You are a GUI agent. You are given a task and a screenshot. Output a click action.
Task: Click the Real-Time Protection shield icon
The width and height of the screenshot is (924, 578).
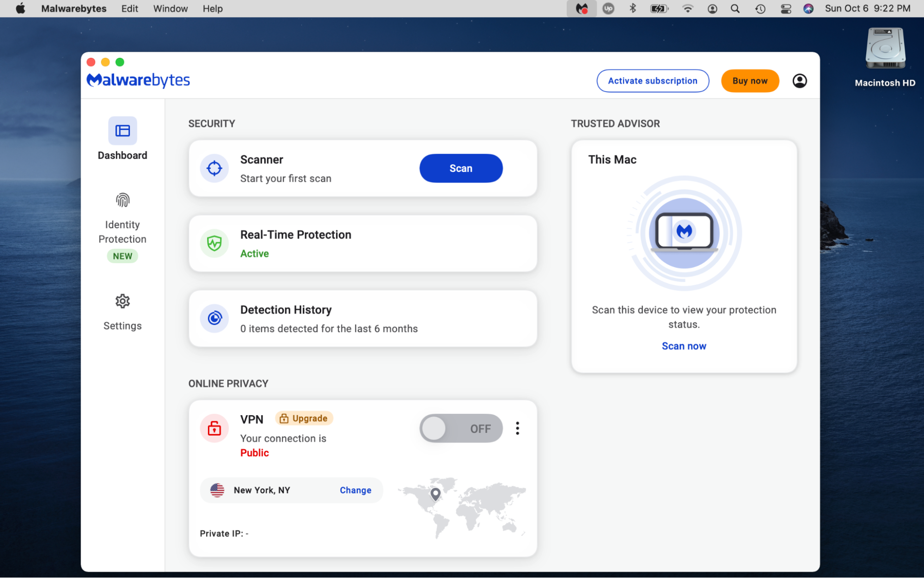click(x=214, y=243)
